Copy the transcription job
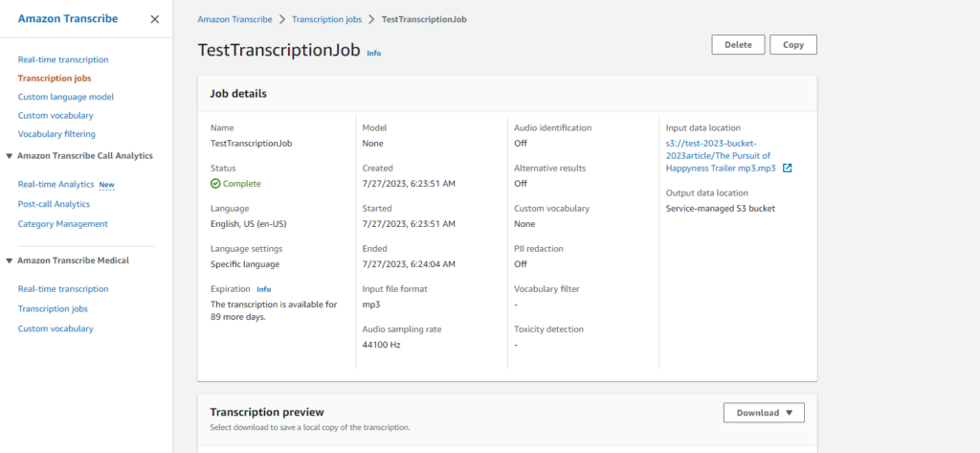The image size is (980, 453). [x=793, y=45]
